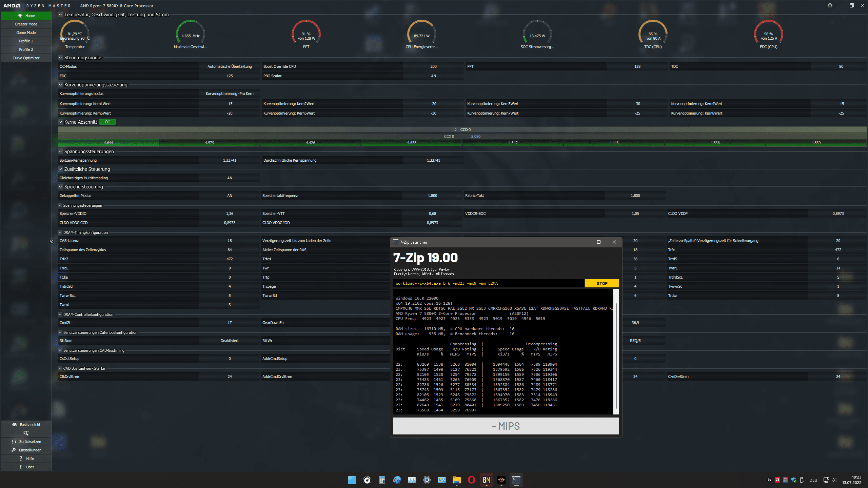Switch to Creator Mode profile
868x488 pixels.
coord(26,24)
